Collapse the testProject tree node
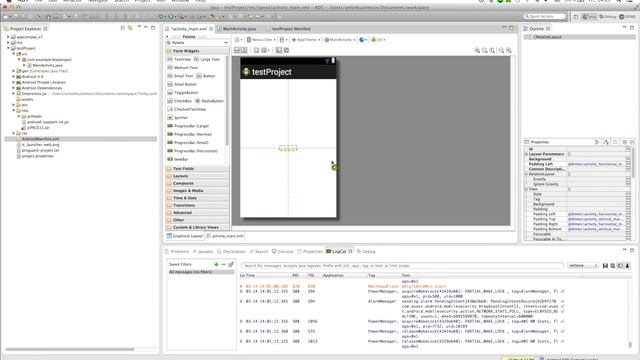This screenshot has width=640, height=360. [x=8, y=48]
